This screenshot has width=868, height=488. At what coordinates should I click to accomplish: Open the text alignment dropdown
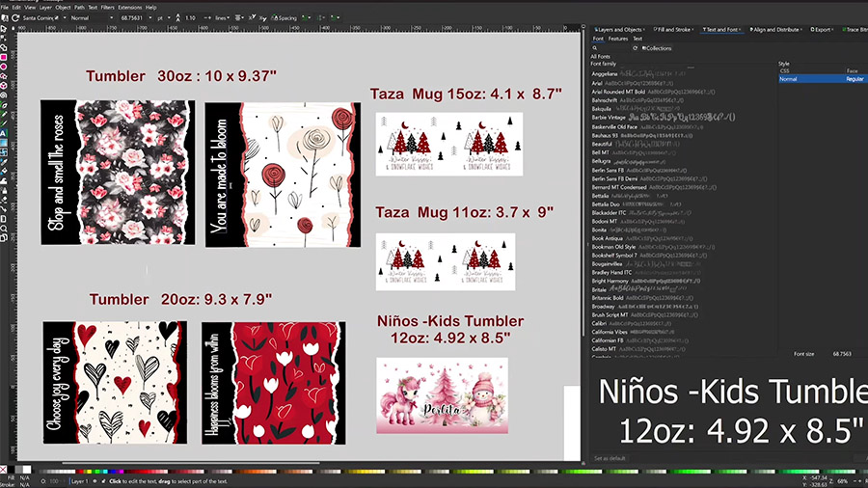pos(238,17)
